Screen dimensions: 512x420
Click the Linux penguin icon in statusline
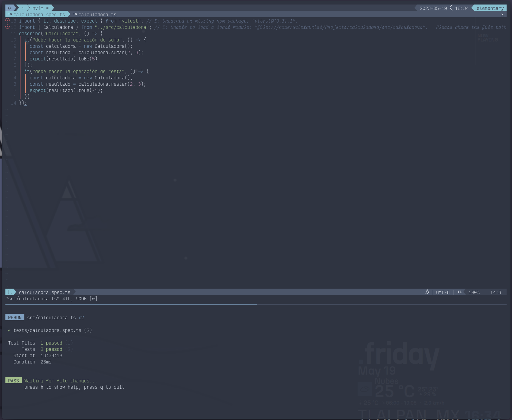(x=427, y=292)
